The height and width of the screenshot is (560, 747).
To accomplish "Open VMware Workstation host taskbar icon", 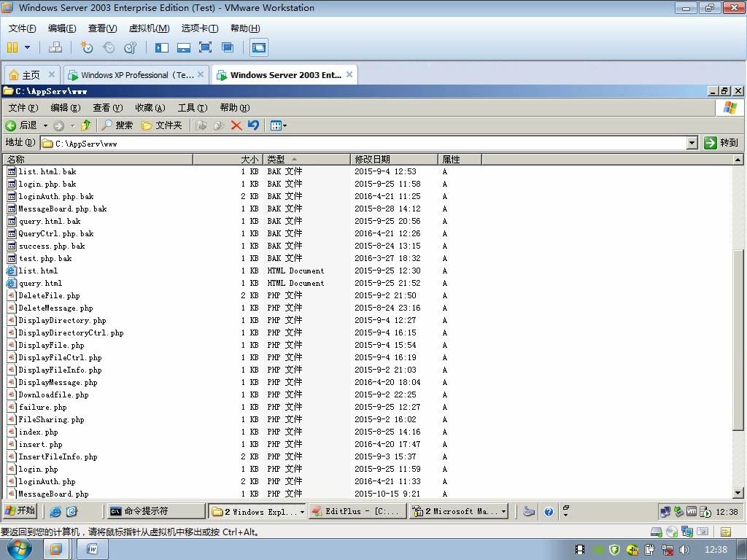I will point(55,550).
